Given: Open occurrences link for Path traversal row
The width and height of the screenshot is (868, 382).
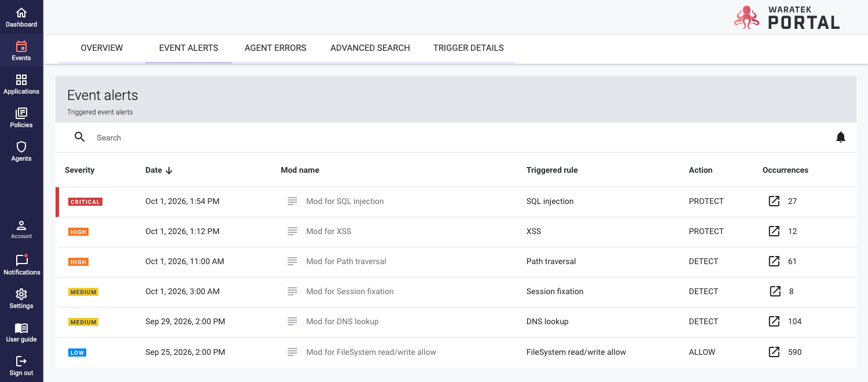Looking at the screenshot, I should [x=774, y=261].
